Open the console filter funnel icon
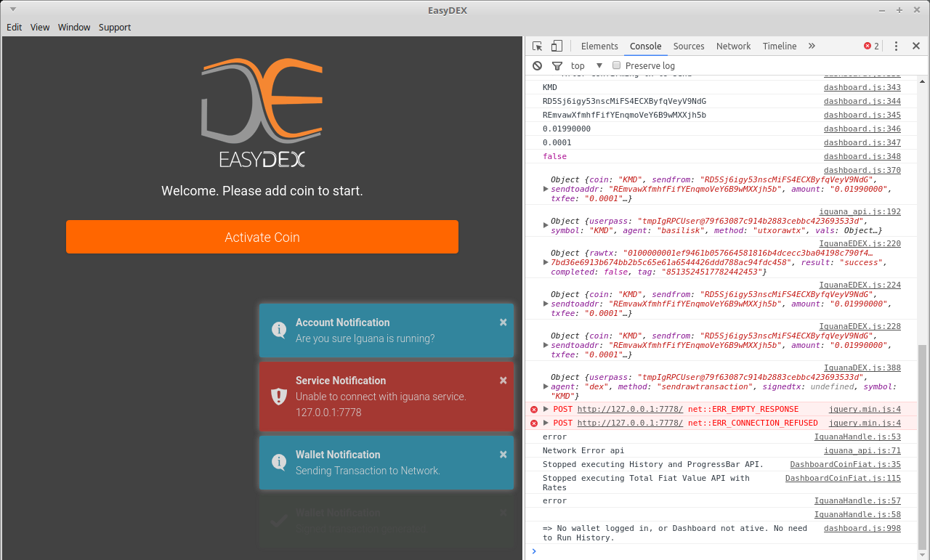This screenshot has width=930, height=560. [x=557, y=65]
